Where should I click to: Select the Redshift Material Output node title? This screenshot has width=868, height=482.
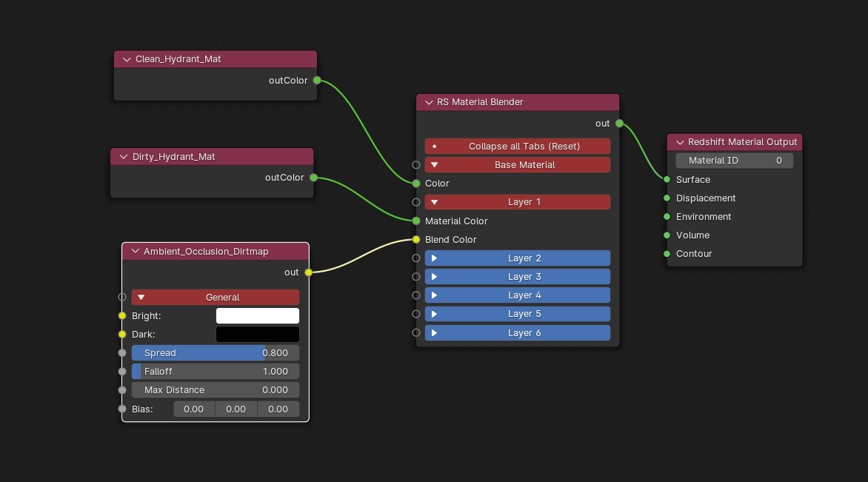[742, 142]
